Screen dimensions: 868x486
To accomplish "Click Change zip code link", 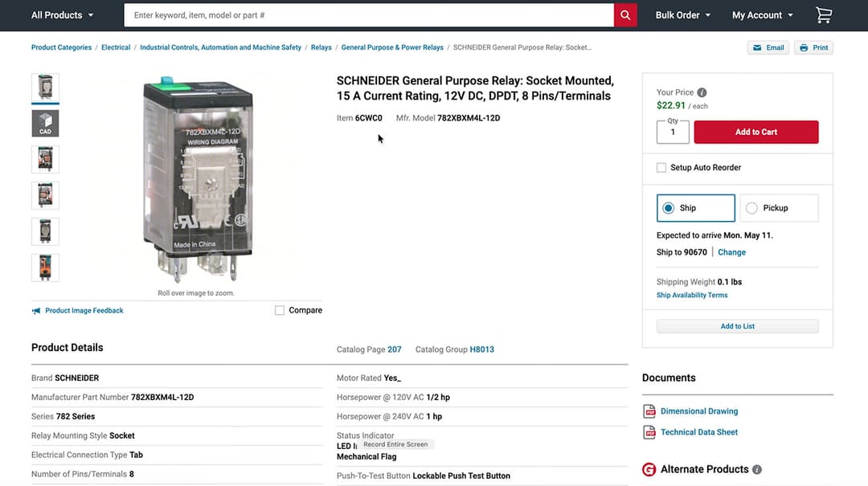I will tap(732, 252).
